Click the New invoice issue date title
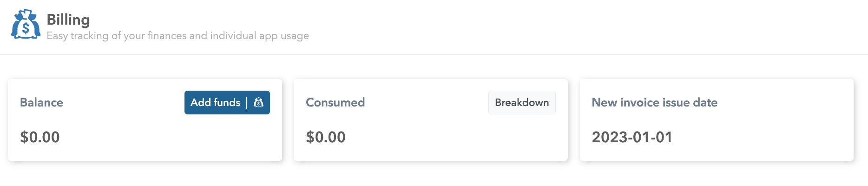868x186 pixels. click(654, 103)
